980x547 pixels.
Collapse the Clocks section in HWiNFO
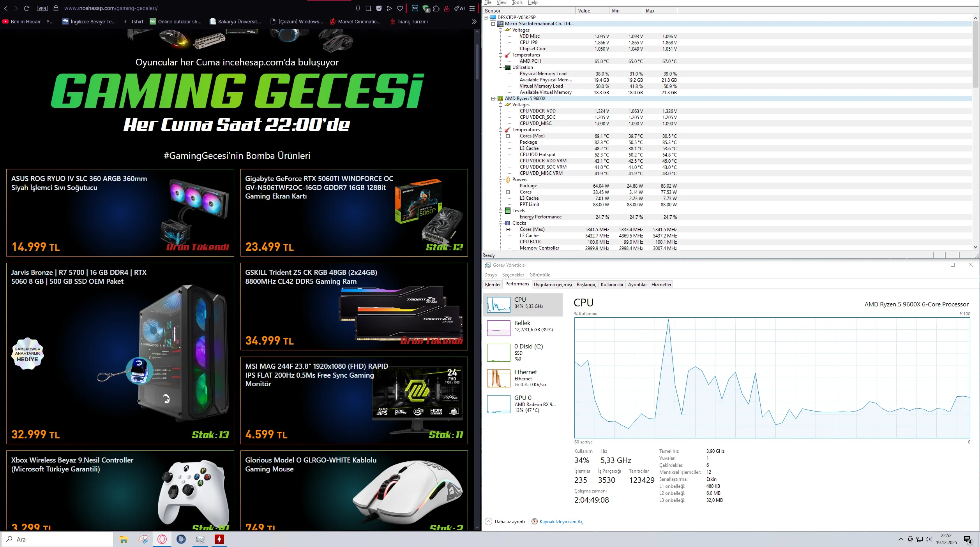click(x=500, y=223)
